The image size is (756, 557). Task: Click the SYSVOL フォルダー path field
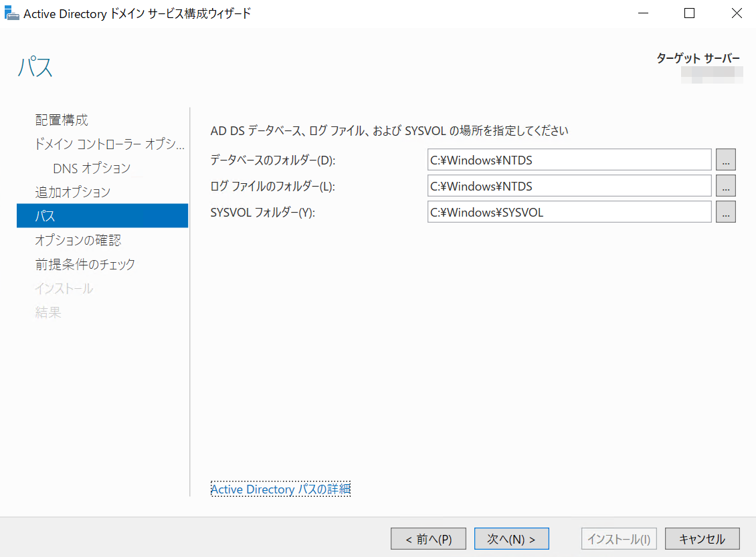point(569,212)
